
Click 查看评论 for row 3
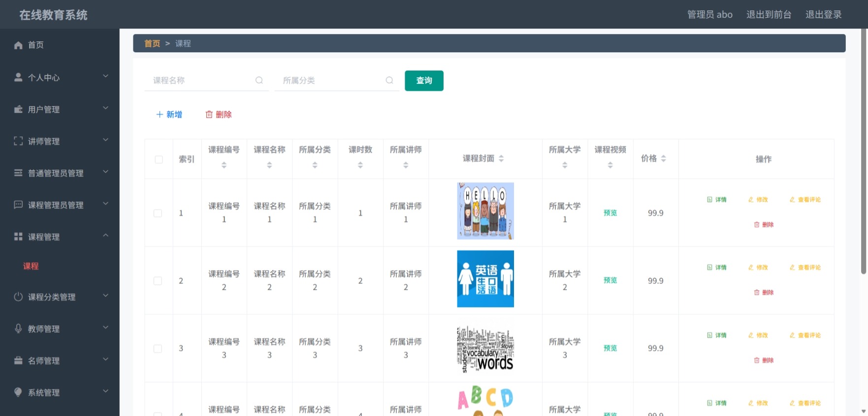point(805,335)
